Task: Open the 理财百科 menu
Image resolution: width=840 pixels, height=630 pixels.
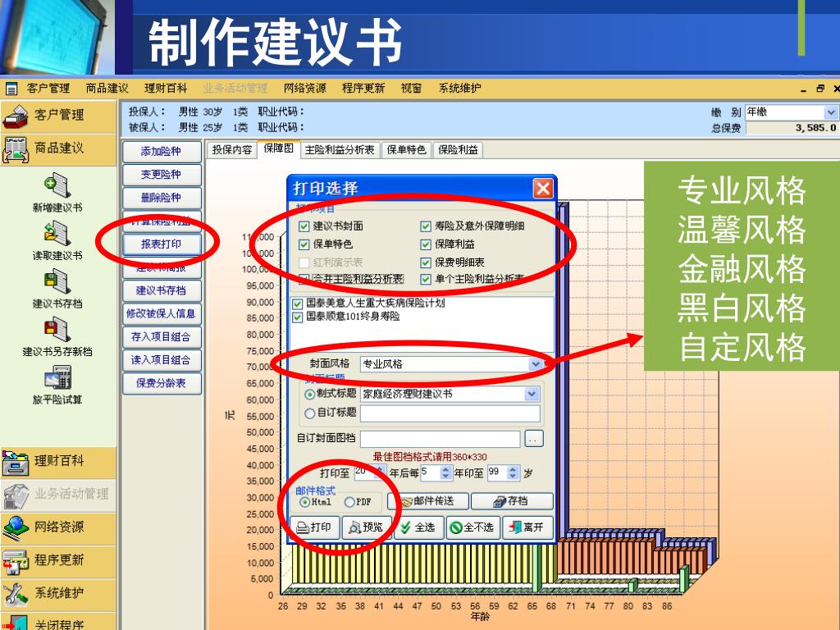Action: coord(166,89)
